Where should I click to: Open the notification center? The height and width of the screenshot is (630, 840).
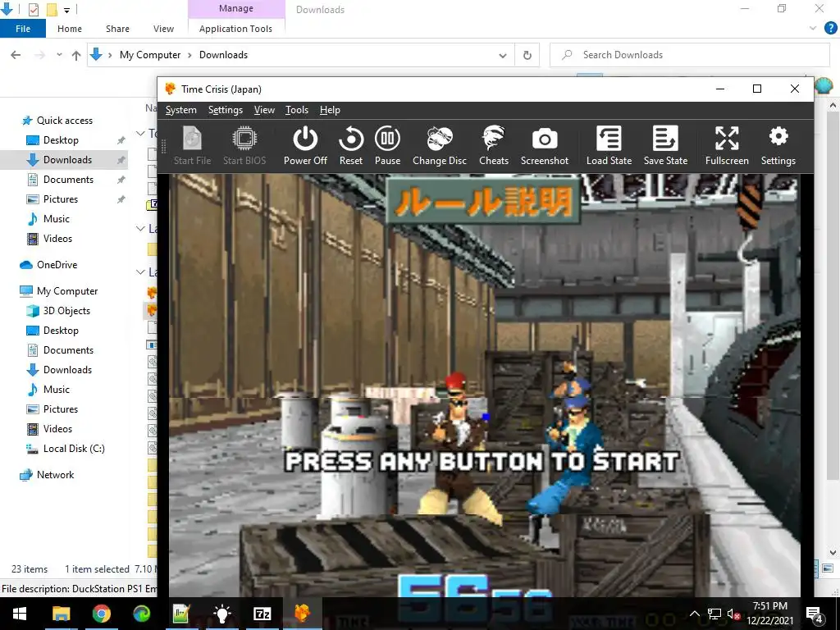[x=815, y=614]
